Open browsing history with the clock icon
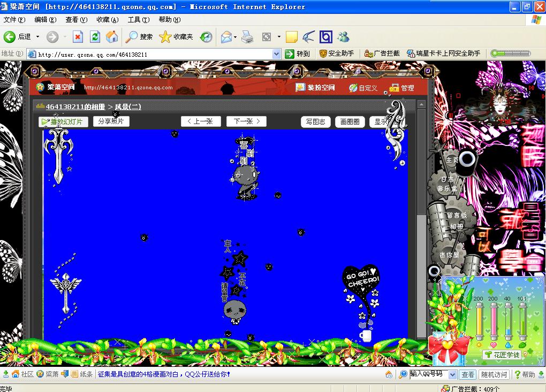This screenshot has height=392, width=546. coord(206,36)
